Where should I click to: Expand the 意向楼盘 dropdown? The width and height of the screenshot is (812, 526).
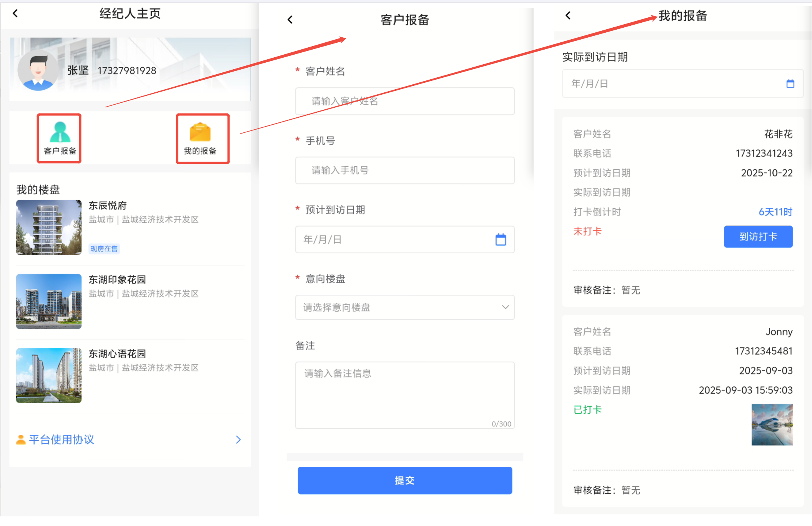coord(404,307)
